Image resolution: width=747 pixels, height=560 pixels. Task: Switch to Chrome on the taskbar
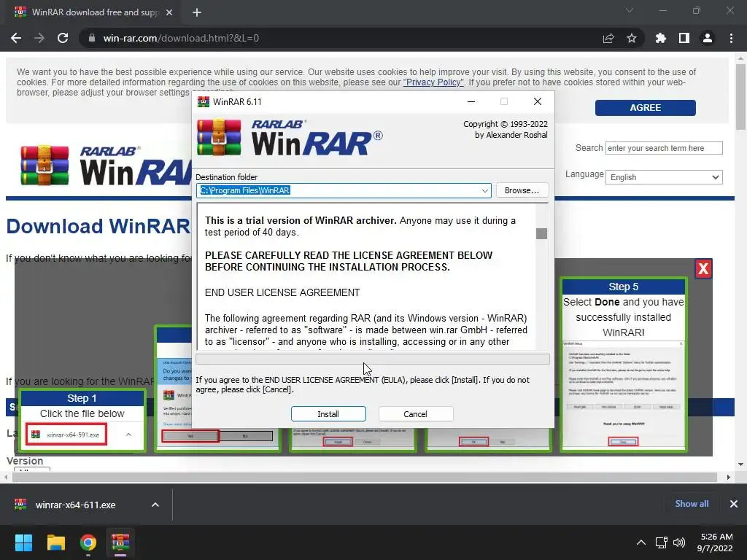(x=88, y=542)
